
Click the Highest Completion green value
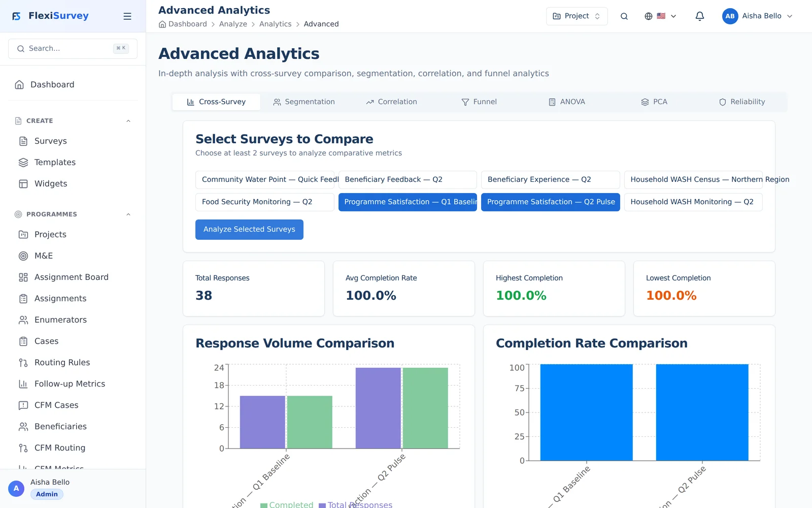[521, 296]
